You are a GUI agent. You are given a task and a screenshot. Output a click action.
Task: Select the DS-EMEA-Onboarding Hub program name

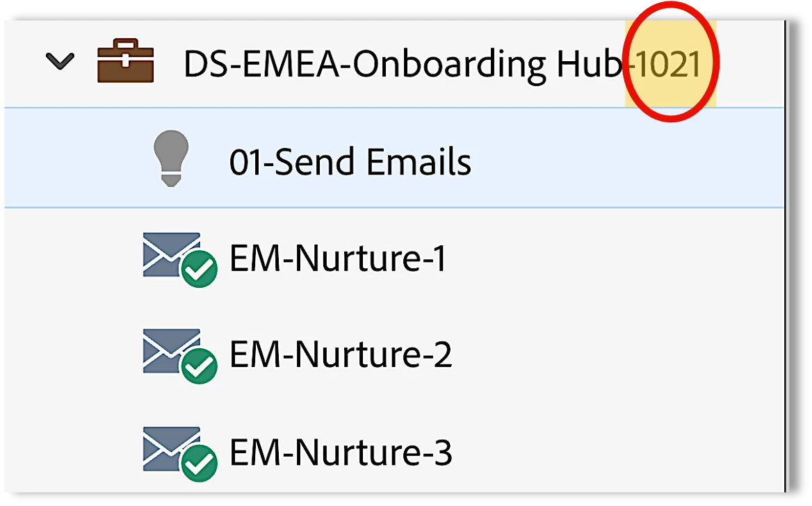point(403,65)
